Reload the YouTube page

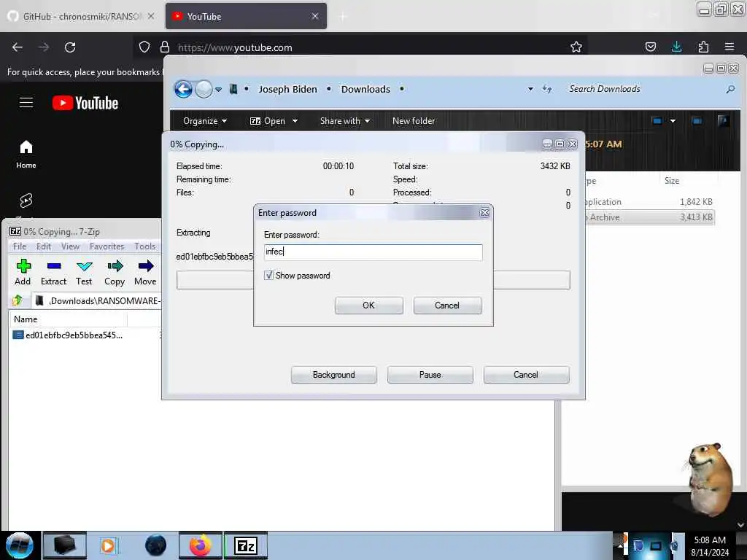70,47
